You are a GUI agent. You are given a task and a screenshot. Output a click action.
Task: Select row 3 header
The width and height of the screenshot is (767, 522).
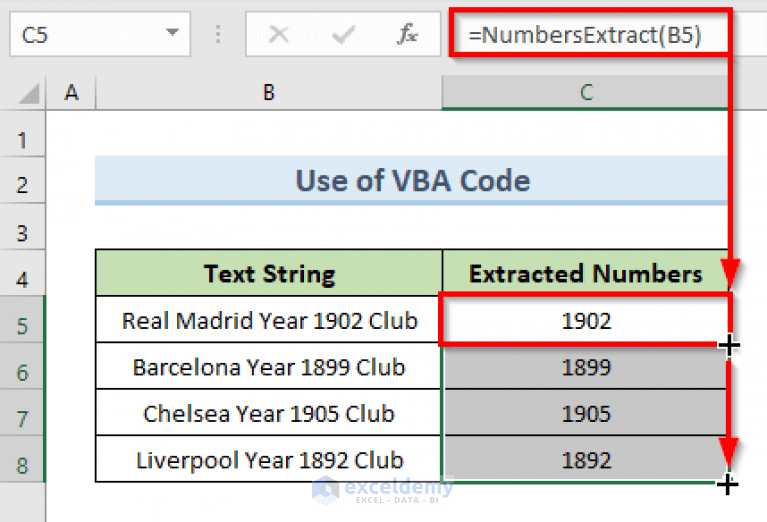tap(23, 227)
